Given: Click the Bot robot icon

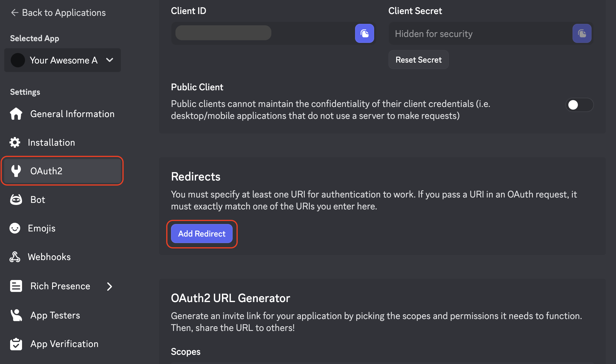Looking at the screenshot, I should click(16, 200).
